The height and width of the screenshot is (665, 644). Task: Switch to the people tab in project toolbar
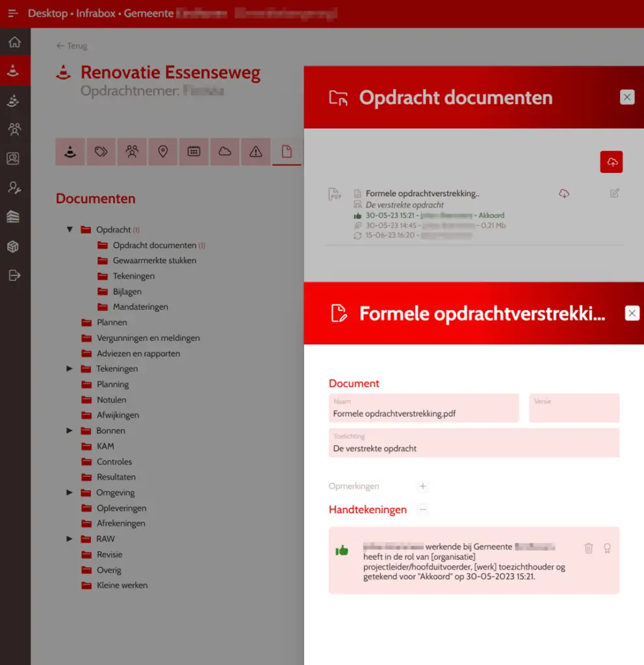(x=132, y=151)
